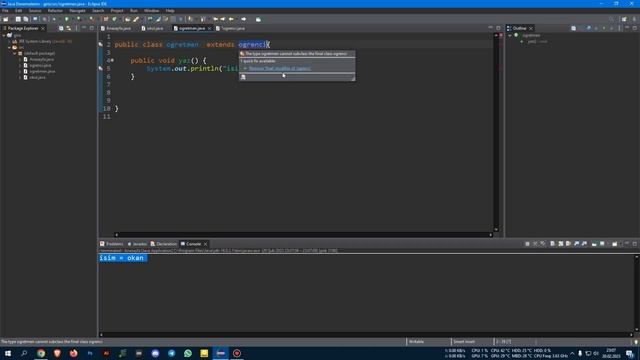Click the Save toolbar icon
Image resolution: width=640 pixels, height=360 pixels.
point(18,19)
